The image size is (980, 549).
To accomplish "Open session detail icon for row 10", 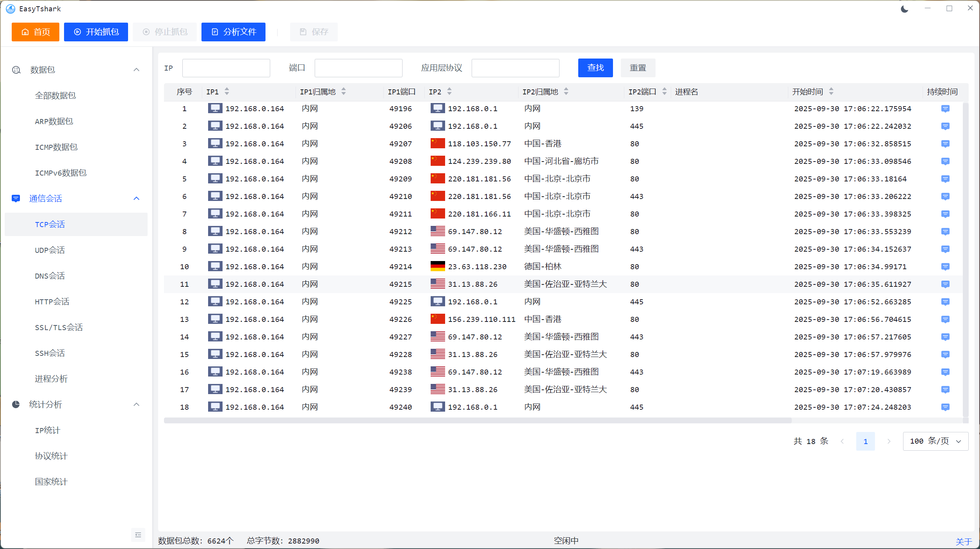I will click(x=945, y=267).
